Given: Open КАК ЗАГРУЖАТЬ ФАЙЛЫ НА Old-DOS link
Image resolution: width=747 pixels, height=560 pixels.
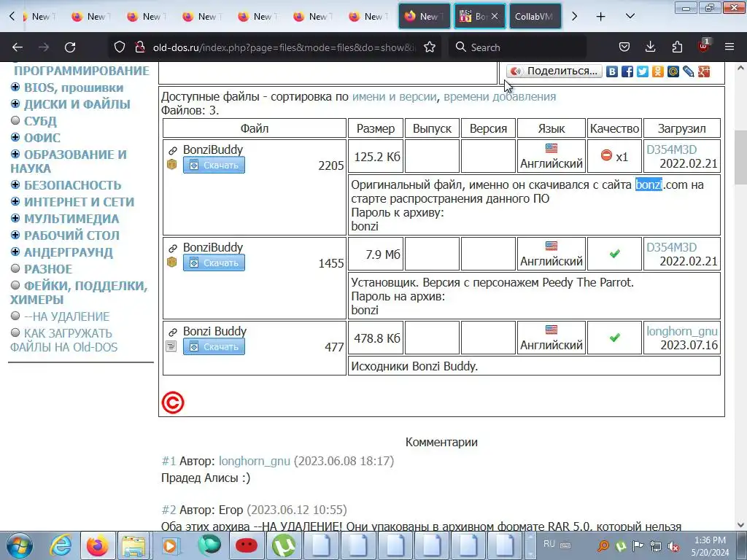Looking at the screenshot, I should [x=64, y=340].
